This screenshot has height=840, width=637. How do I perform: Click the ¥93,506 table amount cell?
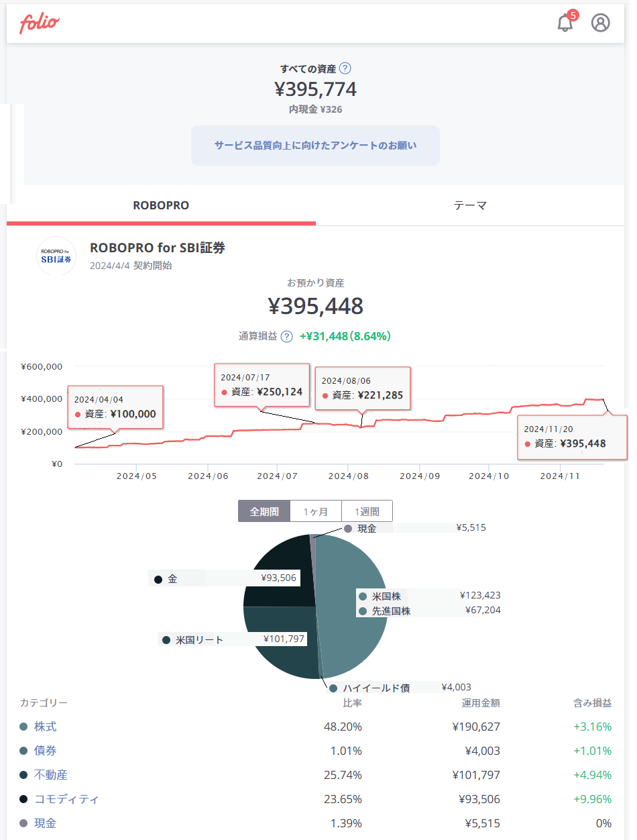click(x=480, y=799)
